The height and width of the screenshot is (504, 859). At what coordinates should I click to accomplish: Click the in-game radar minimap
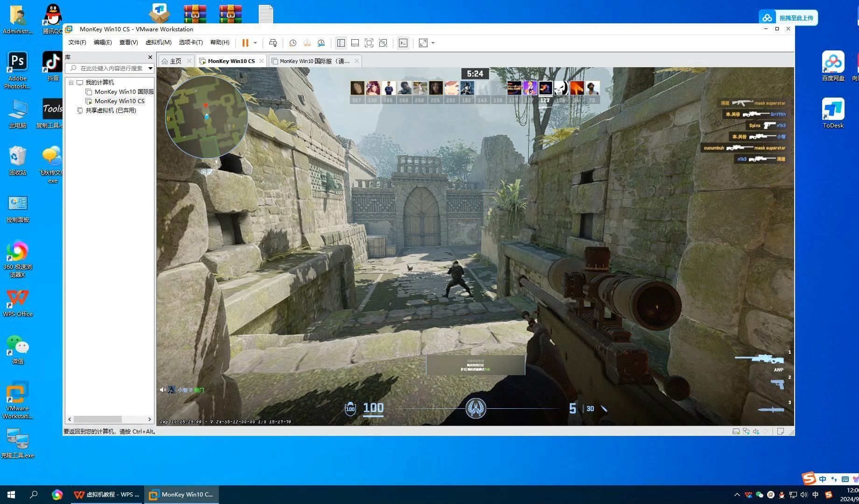coord(206,117)
